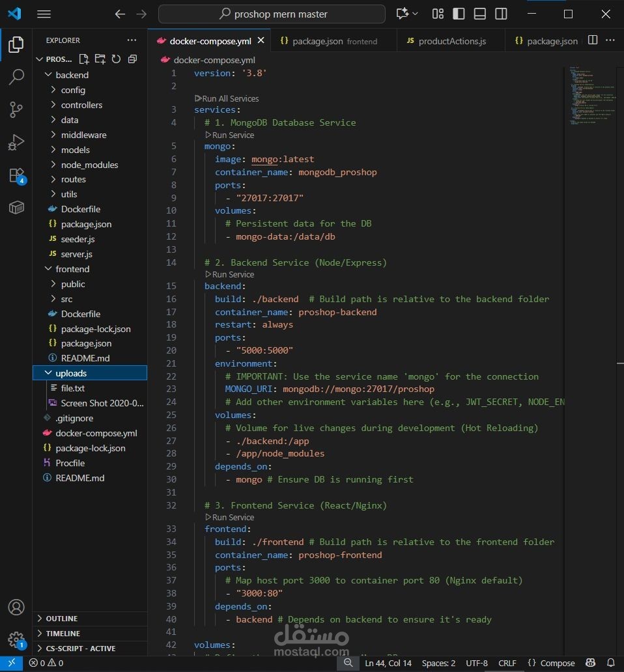Open the Extensions view with badge
The image size is (624, 672).
(x=17, y=175)
